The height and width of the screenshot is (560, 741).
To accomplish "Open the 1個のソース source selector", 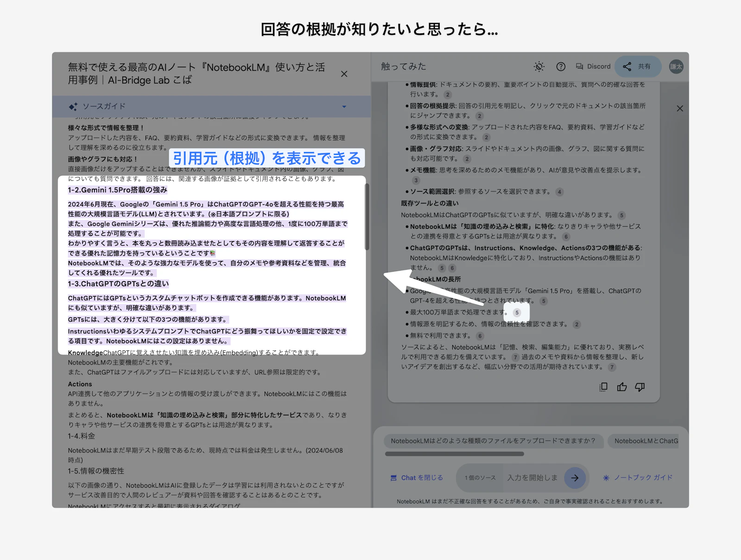I will click(x=480, y=478).
